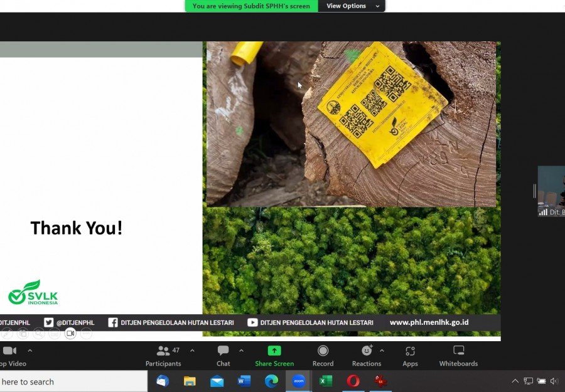Open the red app icon after Opera
Image resolution: width=565 pixels, height=392 pixels.
coord(380,381)
